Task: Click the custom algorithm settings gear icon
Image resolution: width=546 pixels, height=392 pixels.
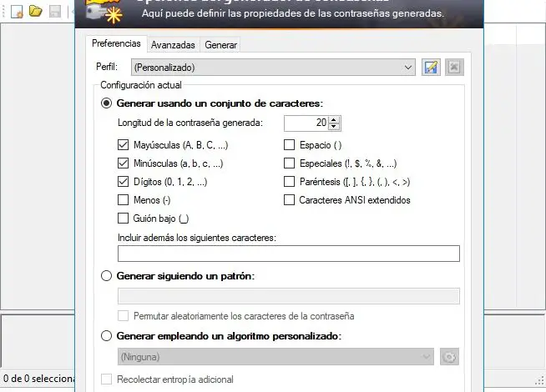Action: pyautogui.click(x=450, y=357)
